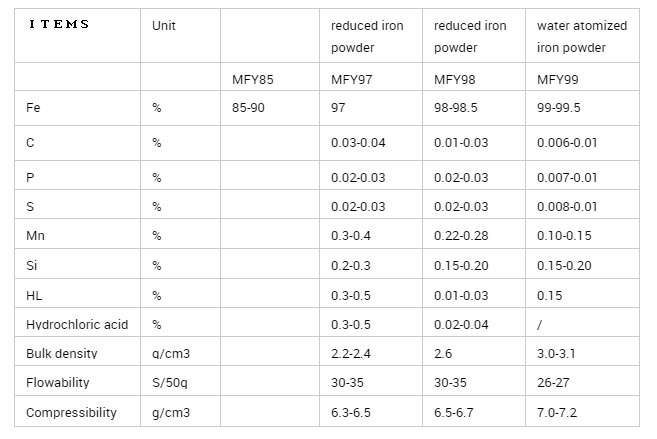Viewport: 657px width, 439px height.
Task: Click the MFY98 model cell
Action: point(454,78)
